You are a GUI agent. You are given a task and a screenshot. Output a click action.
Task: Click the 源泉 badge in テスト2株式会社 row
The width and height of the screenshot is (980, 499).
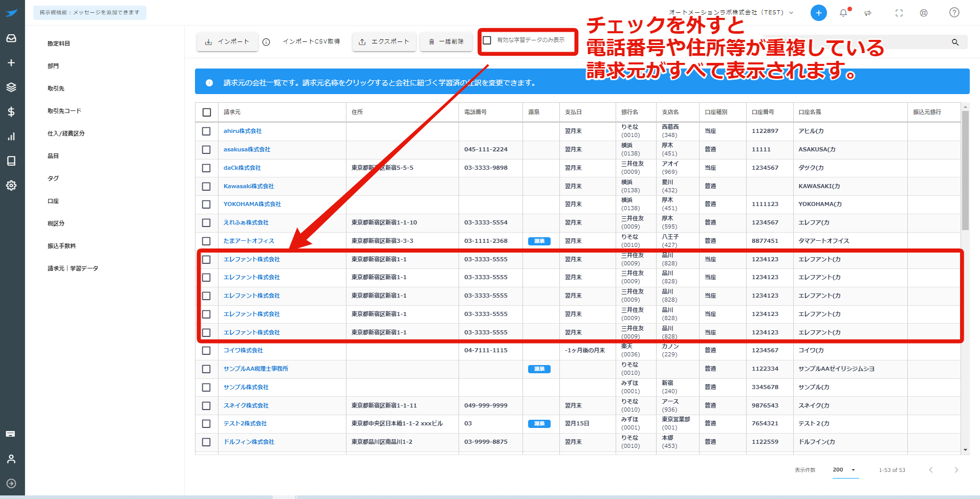tap(539, 424)
